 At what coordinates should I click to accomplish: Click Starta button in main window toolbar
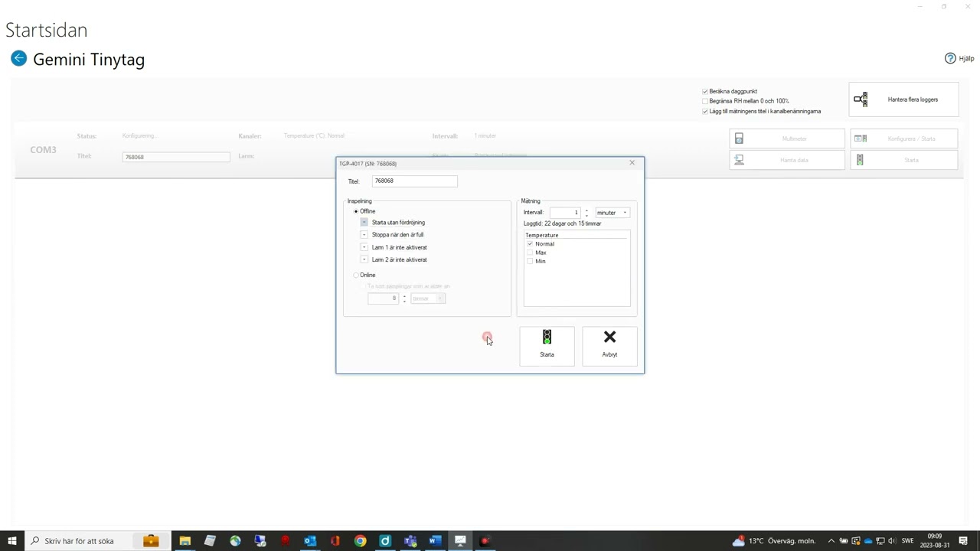pos(903,160)
